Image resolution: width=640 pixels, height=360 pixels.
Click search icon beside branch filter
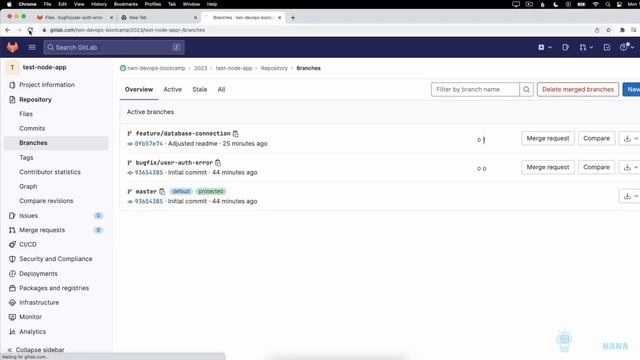click(x=527, y=89)
